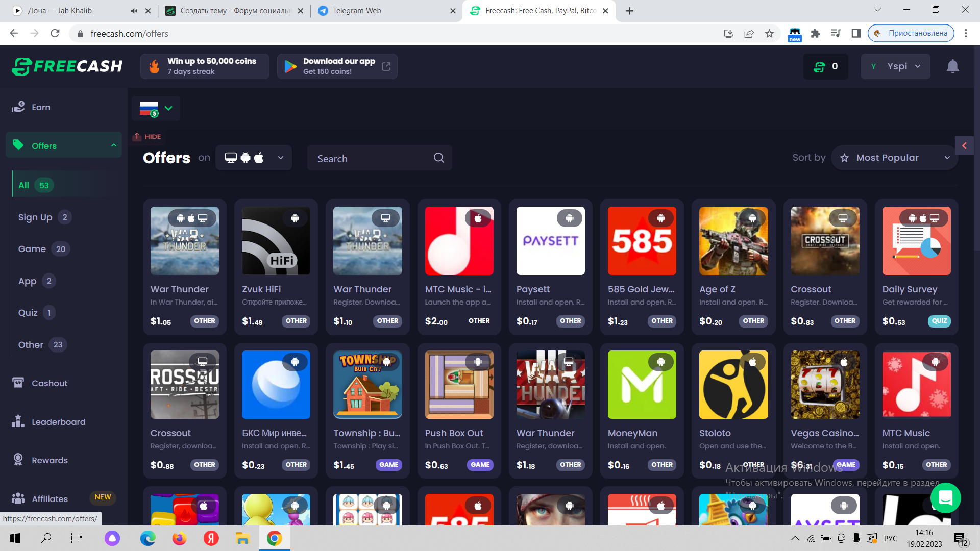Click the Freecash logo
Viewport: 980px width, 551px height.
point(67,66)
